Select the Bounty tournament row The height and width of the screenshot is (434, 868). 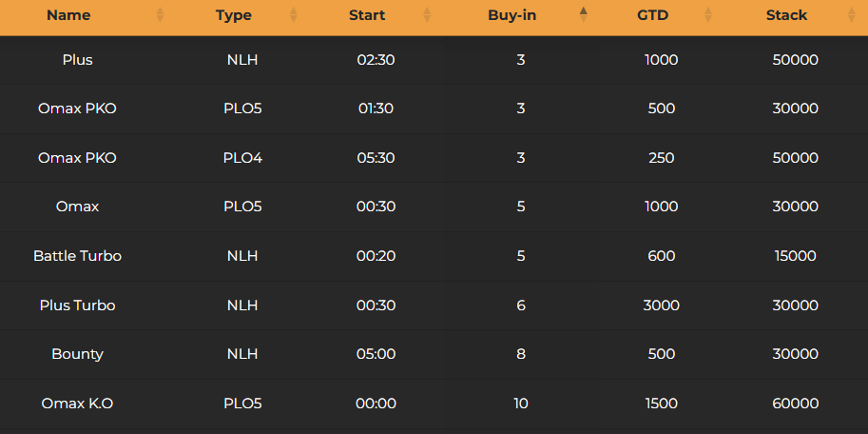[x=77, y=354]
